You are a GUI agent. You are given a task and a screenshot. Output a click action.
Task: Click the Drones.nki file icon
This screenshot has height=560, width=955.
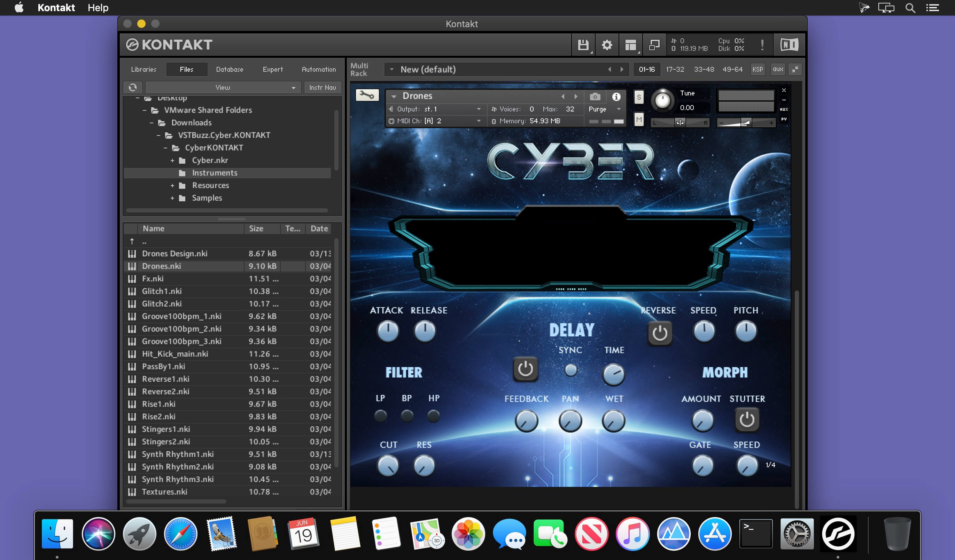132,266
